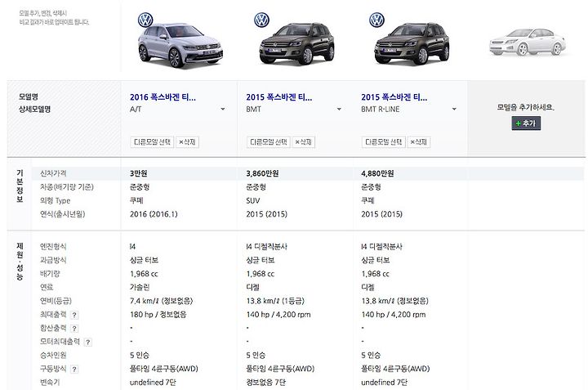This screenshot has height=390, width=588.
Task: Click 다른모델 선택 for the 2016 Tiguan
Action: (152, 142)
